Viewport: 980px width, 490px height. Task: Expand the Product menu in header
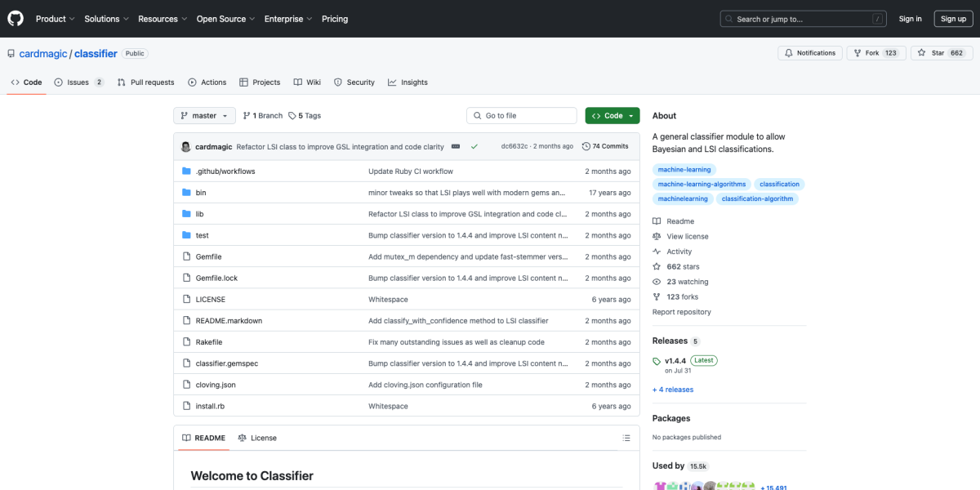click(x=55, y=19)
